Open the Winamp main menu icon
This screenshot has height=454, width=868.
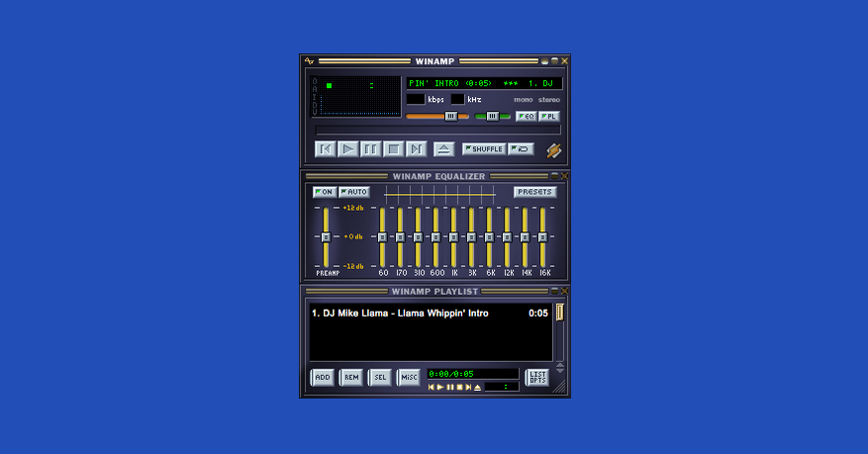(x=309, y=61)
